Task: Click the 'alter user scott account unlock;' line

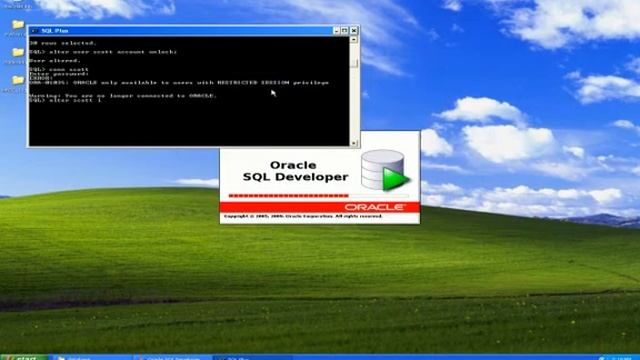Action: pos(103,52)
